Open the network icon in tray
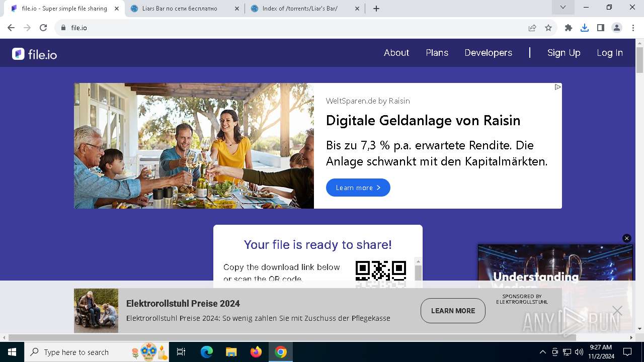The width and height of the screenshot is (644, 362). tap(567, 352)
